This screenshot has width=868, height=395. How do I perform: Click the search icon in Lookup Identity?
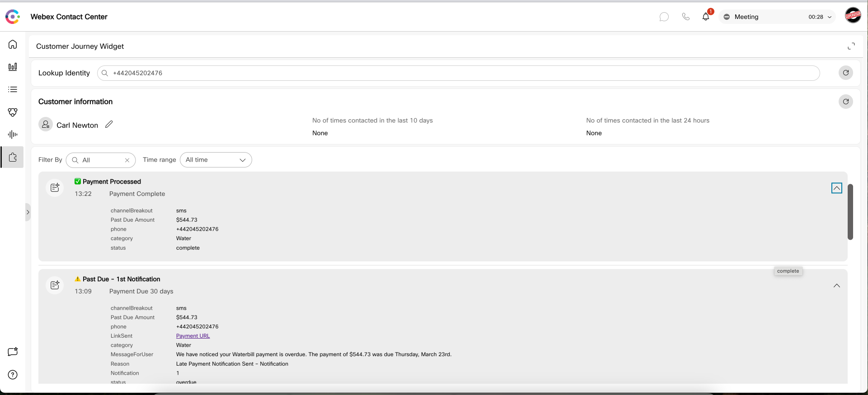(x=105, y=73)
